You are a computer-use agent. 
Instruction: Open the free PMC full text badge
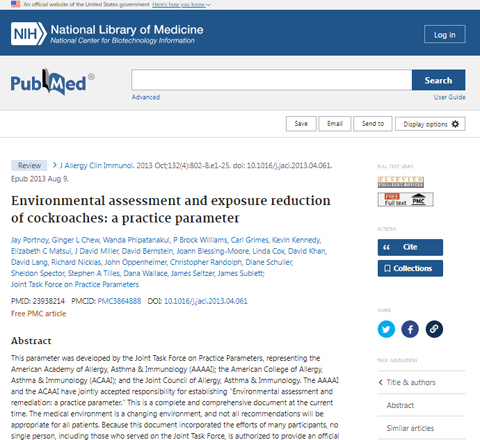405,199
